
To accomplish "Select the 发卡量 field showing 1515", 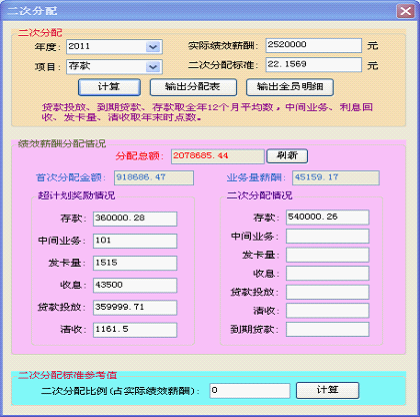I will coord(135,263).
